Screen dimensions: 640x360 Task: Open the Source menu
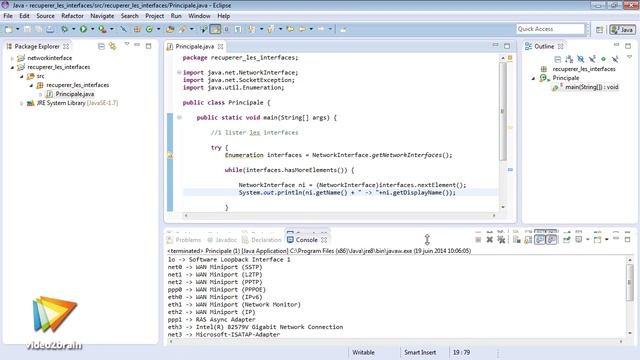(x=45, y=16)
